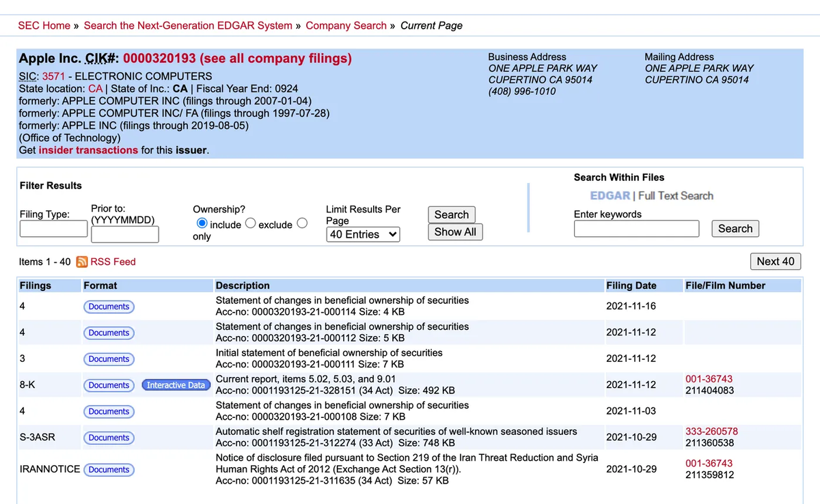
Task: Open Documents for the S-3ASR filing
Action: click(x=109, y=437)
